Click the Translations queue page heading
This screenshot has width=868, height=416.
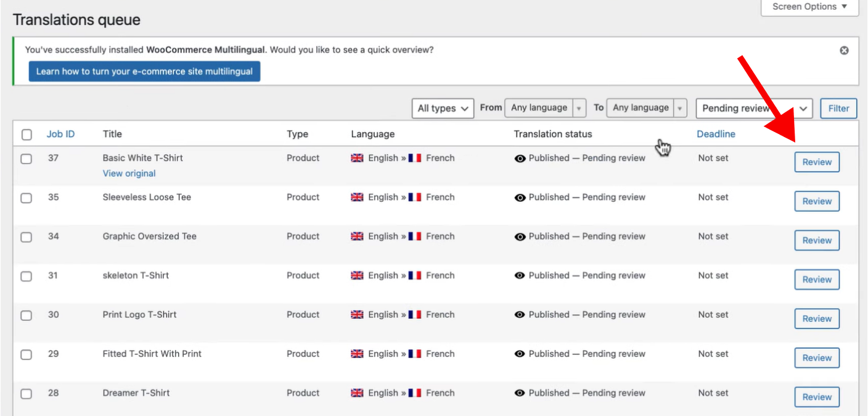pos(77,20)
